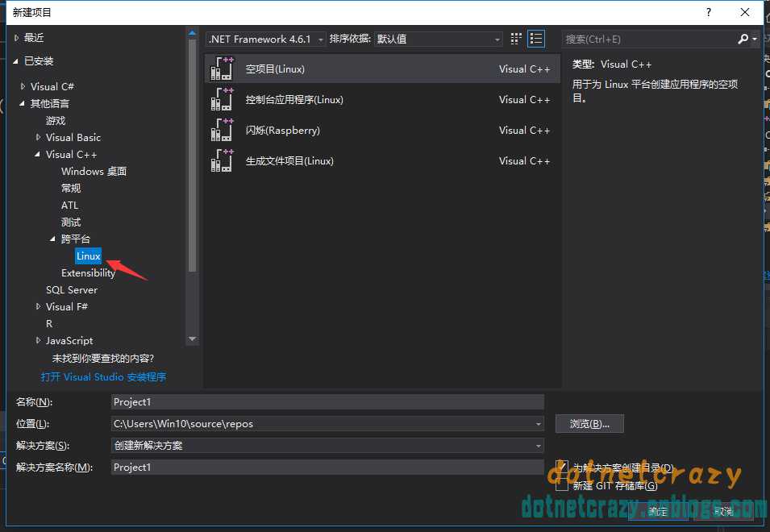Open the 排序依据 默认值 dropdown
This screenshot has width=770, height=532.
[438, 39]
